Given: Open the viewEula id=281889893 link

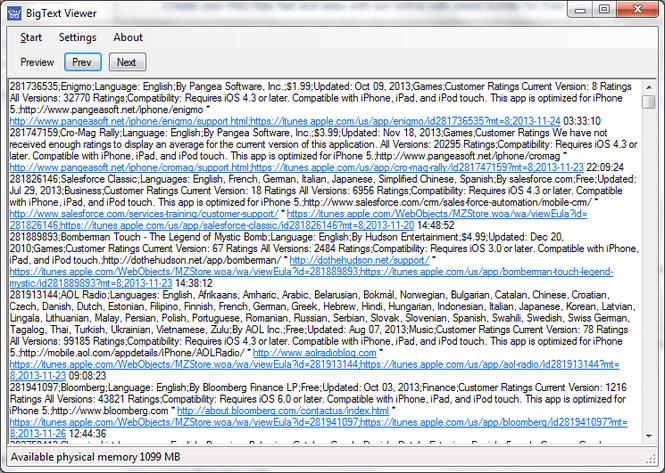Looking at the screenshot, I should (x=184, y=272).
